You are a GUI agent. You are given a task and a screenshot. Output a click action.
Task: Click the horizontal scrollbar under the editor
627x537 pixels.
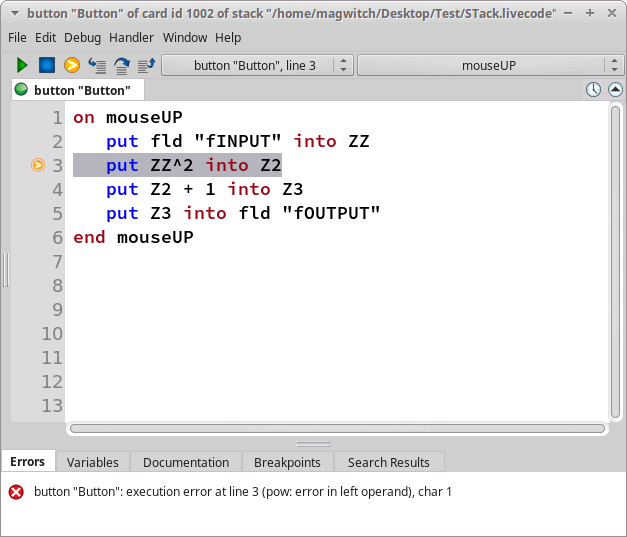[337, 428]
